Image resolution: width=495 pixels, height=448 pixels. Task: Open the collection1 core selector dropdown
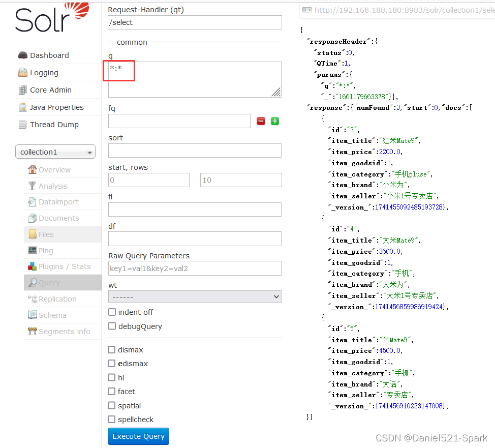(55, 152)
